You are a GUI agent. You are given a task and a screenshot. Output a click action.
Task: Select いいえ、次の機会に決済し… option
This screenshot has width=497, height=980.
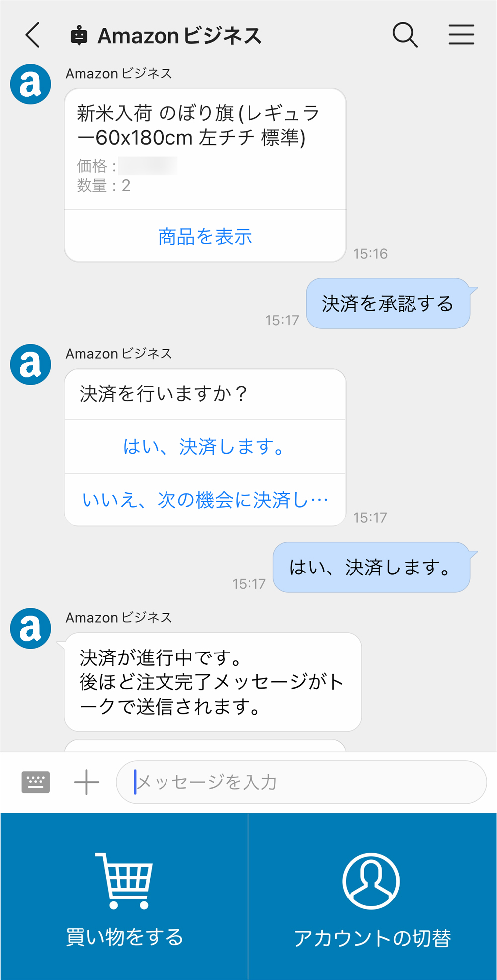tap(205, 500)
